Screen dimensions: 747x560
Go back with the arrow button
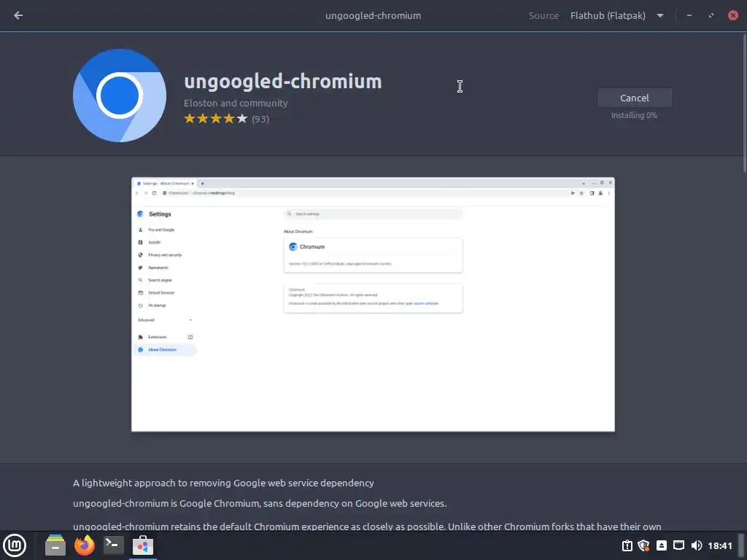click(18, 15)
